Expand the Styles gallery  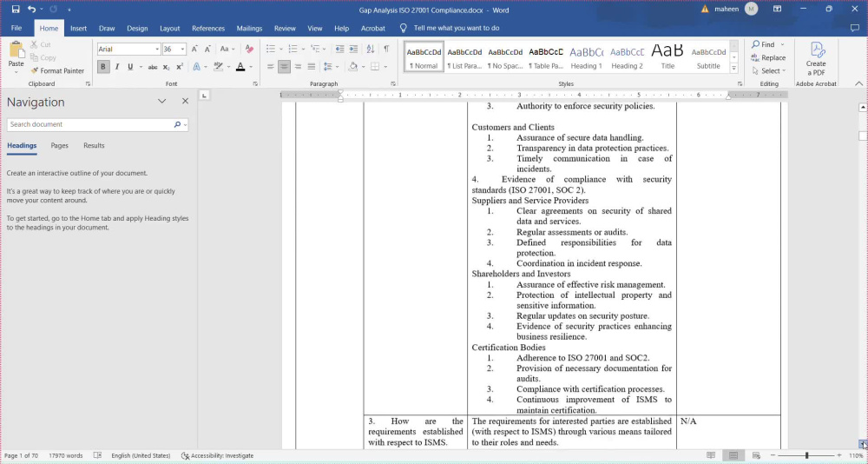point(734,69)
